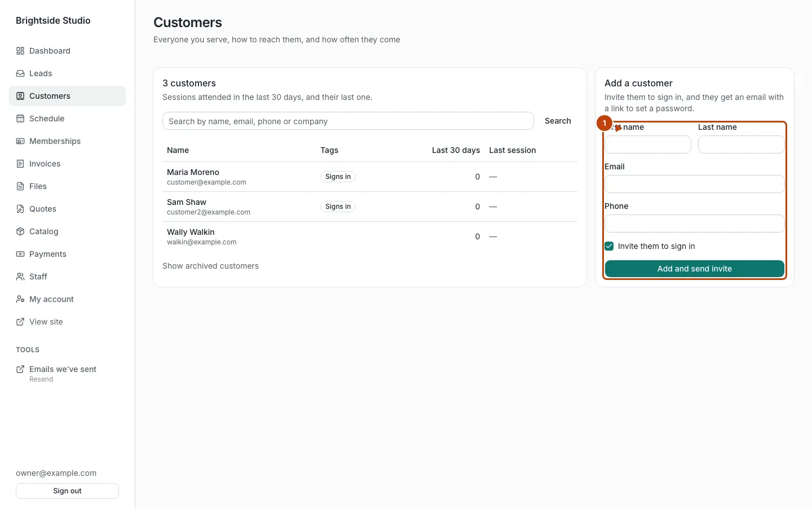Click Sam Shaw's Signs in tag
Screen dimensions: 812x508
point(338,207)
